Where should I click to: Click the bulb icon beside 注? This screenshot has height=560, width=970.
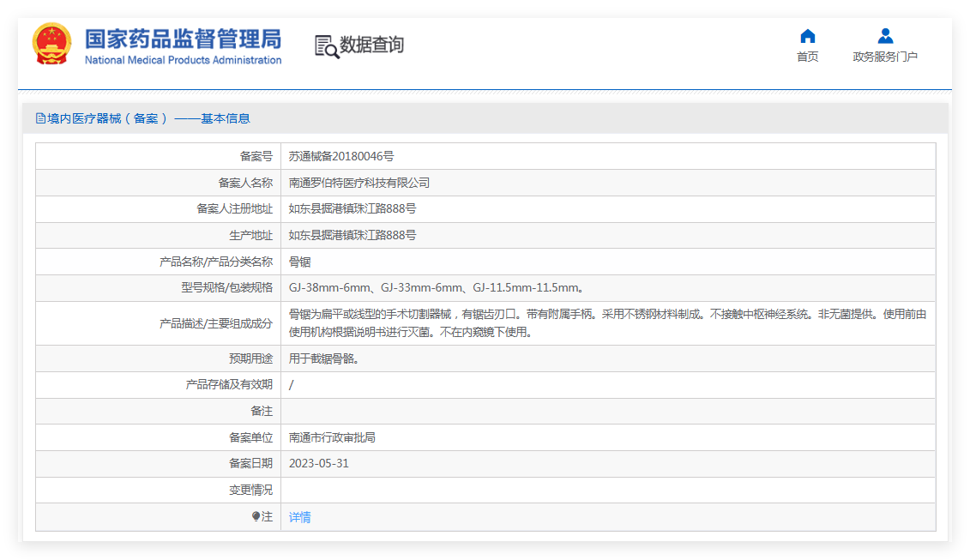(256, 516)
